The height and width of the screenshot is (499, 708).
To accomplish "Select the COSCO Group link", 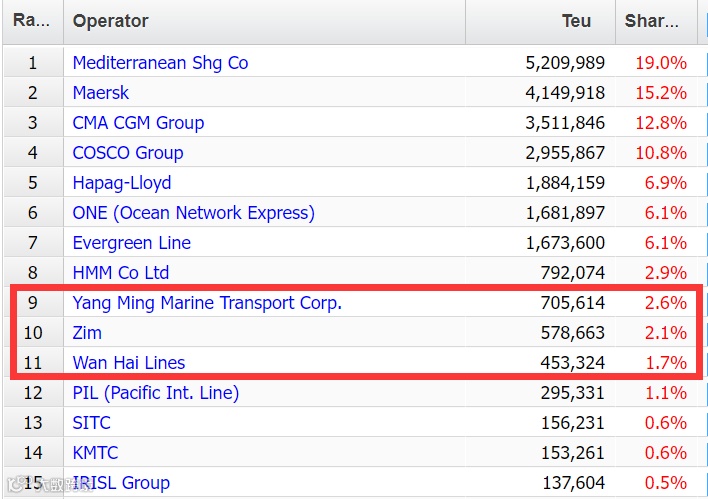I will (128, 153).
